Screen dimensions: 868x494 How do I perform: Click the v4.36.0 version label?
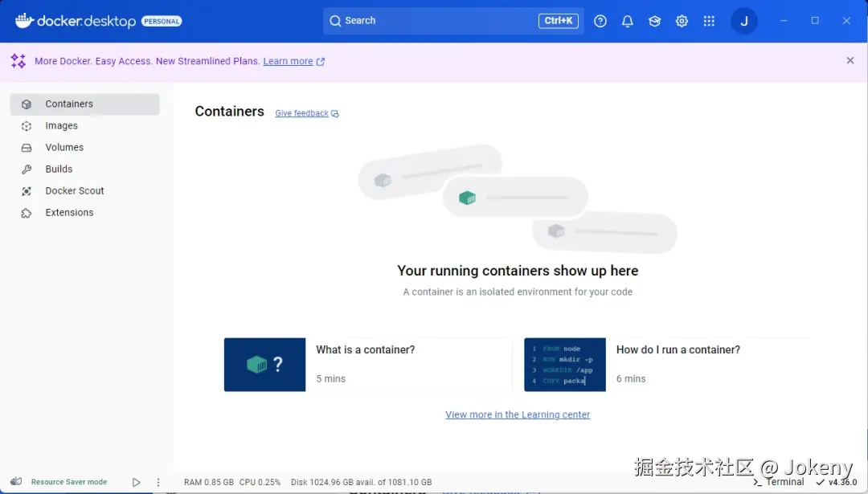(x=842, y=483)
